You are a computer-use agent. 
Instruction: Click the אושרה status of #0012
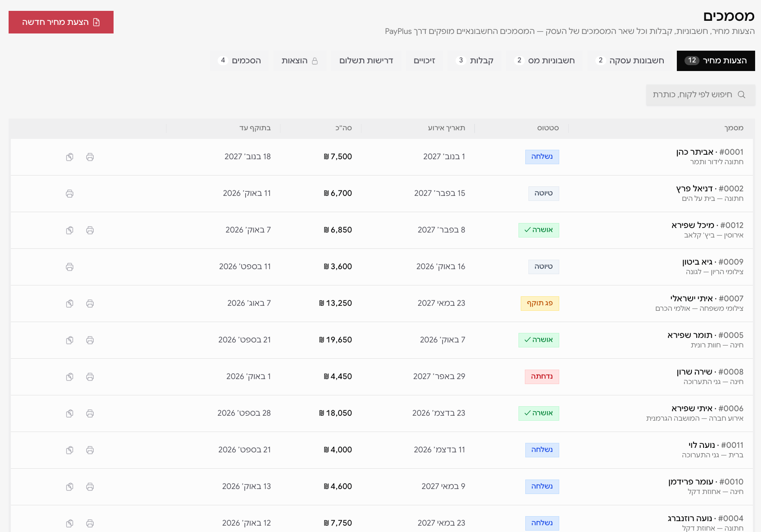pyautogui.click(x=539, y=230)
